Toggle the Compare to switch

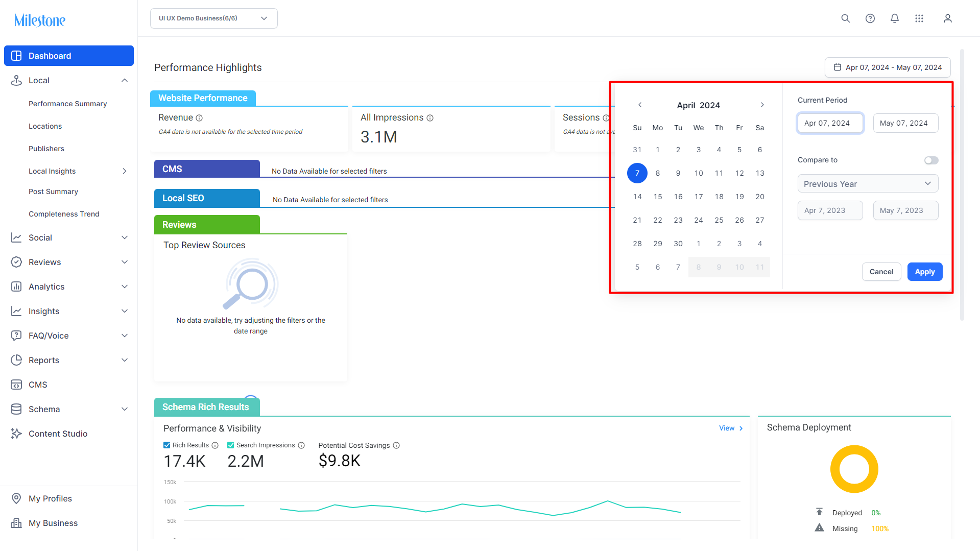point(931,160)
